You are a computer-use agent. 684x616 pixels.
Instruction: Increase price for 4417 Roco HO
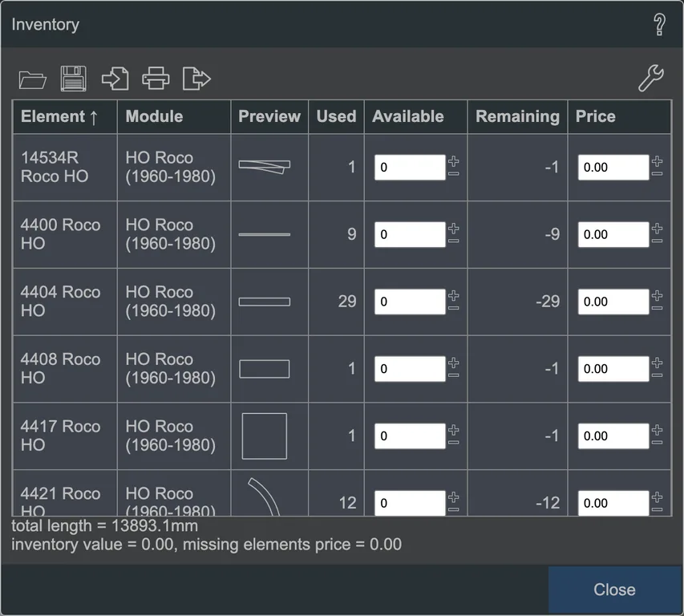658,430
